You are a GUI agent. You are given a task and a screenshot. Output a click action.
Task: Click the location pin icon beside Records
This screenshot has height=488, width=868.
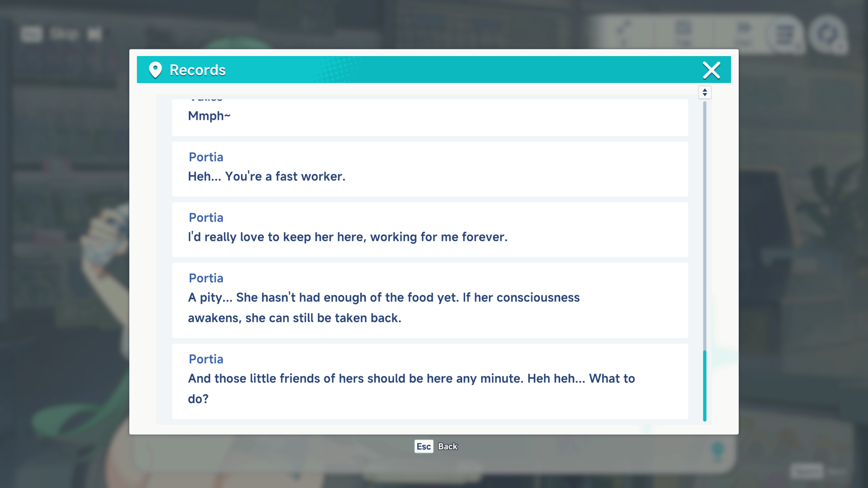pyautogui.click(x=155, y=70)
